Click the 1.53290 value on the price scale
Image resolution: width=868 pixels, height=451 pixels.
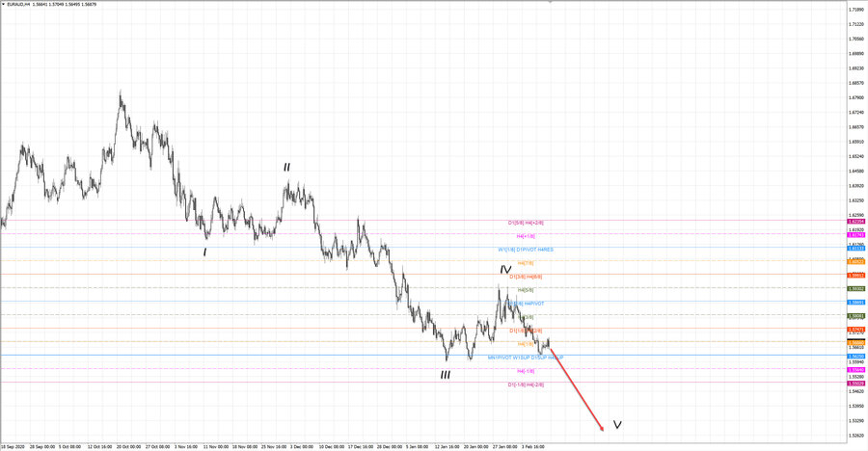pos(856,421)
